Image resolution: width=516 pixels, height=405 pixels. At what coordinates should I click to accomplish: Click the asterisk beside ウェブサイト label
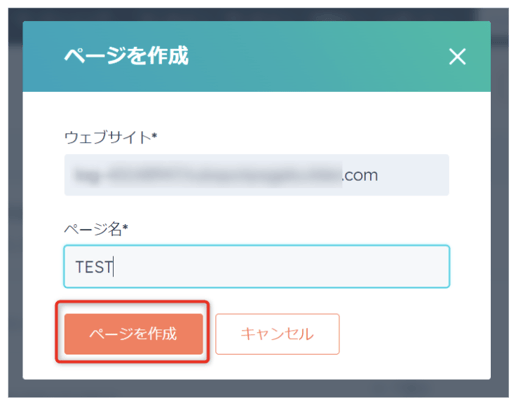pyautogui.click(x=154, y=135)
